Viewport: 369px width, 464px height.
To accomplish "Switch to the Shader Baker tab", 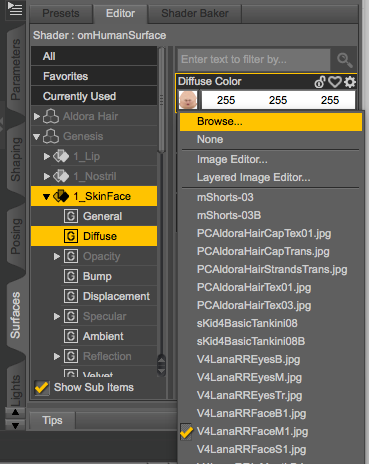I will (x=195, y=14).
